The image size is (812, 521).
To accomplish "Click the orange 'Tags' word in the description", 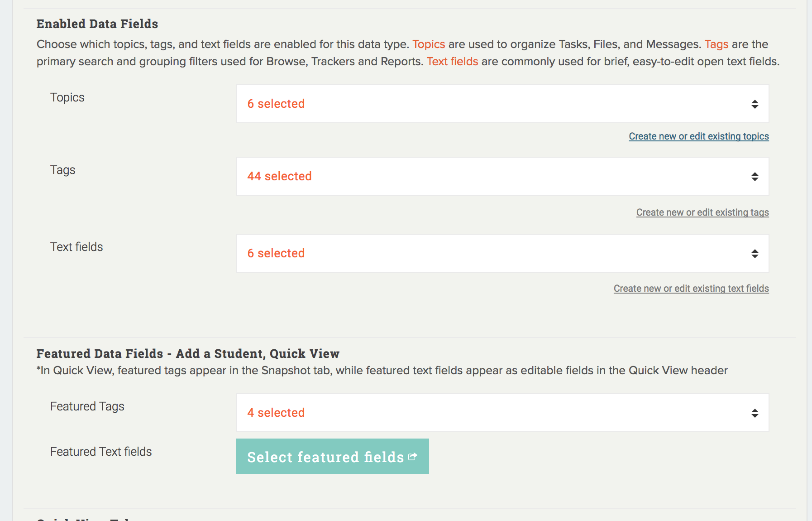I will (x=716, y=44).
